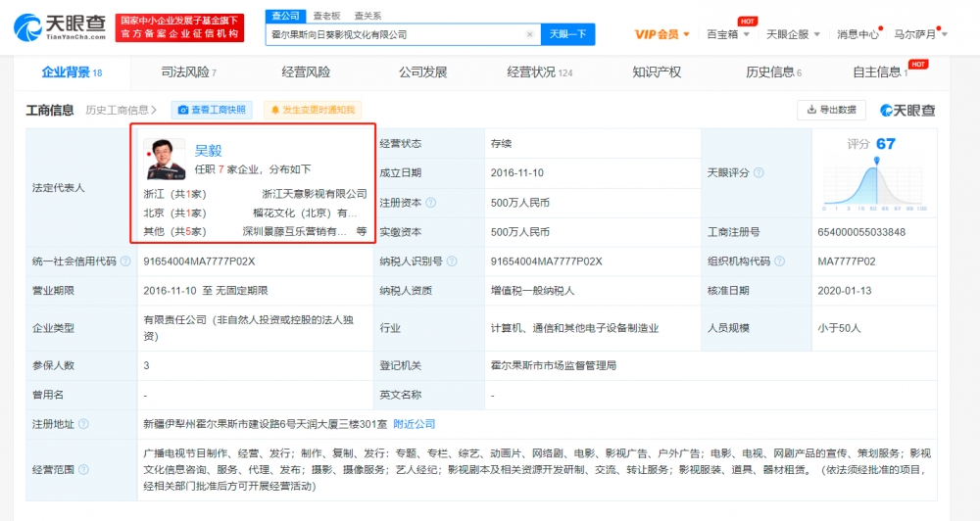
Task: Click the 官方备案企业征信机构 red banner
Action: pos(180,28)
